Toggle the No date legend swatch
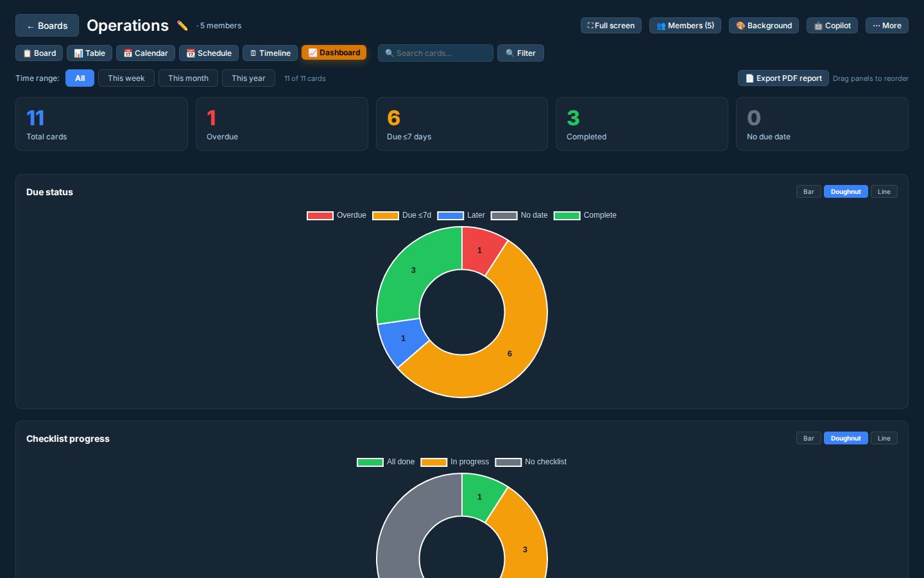The width and height of the screenshot is (924, 578). [504, 216]
